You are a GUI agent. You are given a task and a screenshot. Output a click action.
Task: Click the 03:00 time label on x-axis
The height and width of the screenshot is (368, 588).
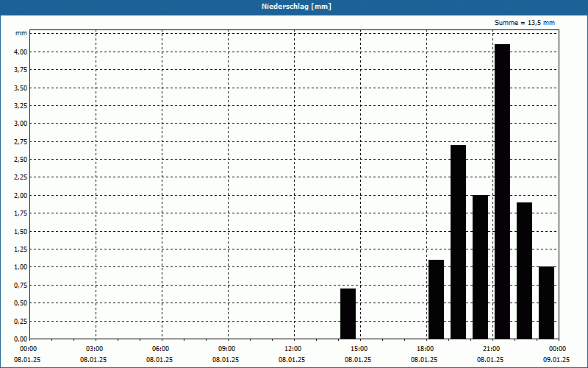point(95,349)
